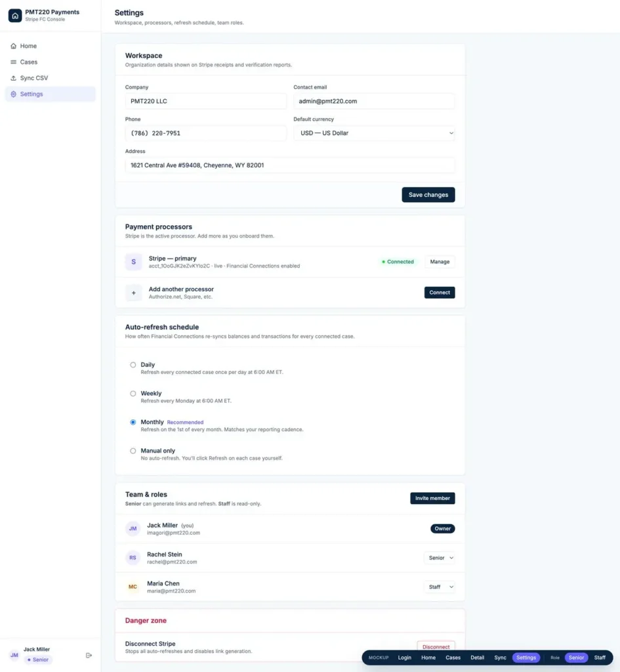Click the Auto-refresh schedule heading
Screen dimensions: 620x672
tap(162, 327)
